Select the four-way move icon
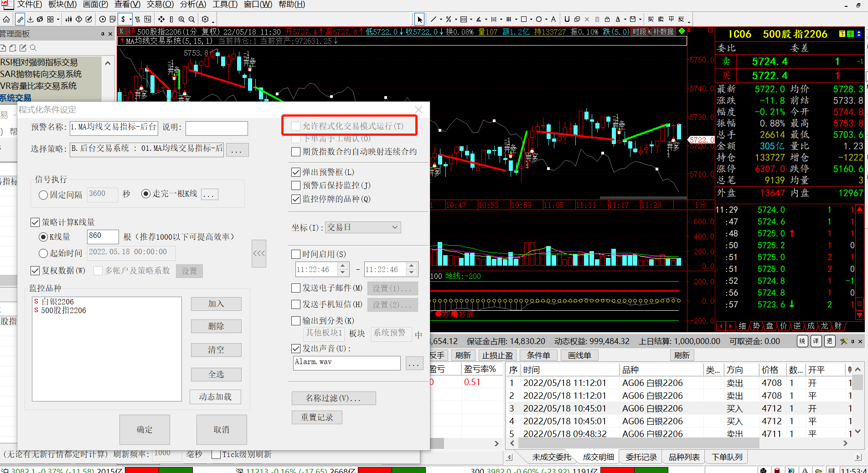 click(161, 19)
